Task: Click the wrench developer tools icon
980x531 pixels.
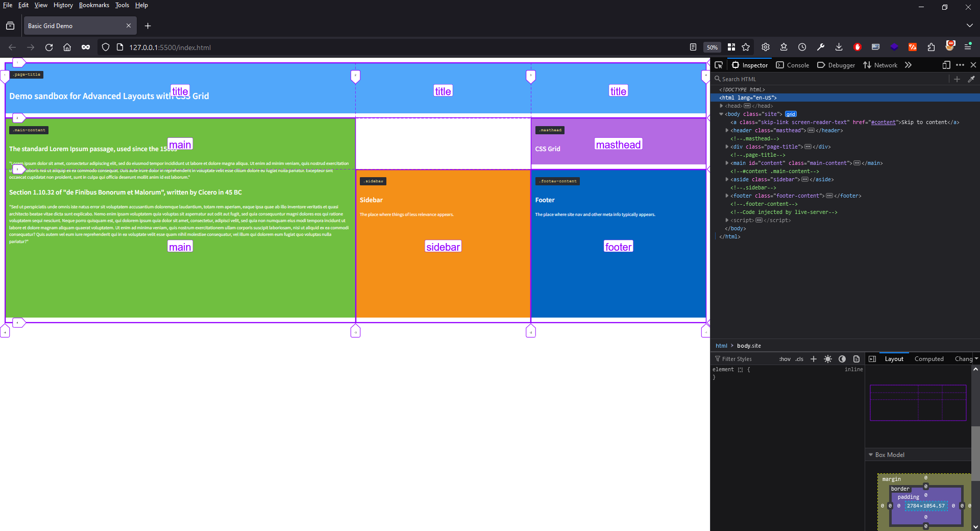Action: 820,47
